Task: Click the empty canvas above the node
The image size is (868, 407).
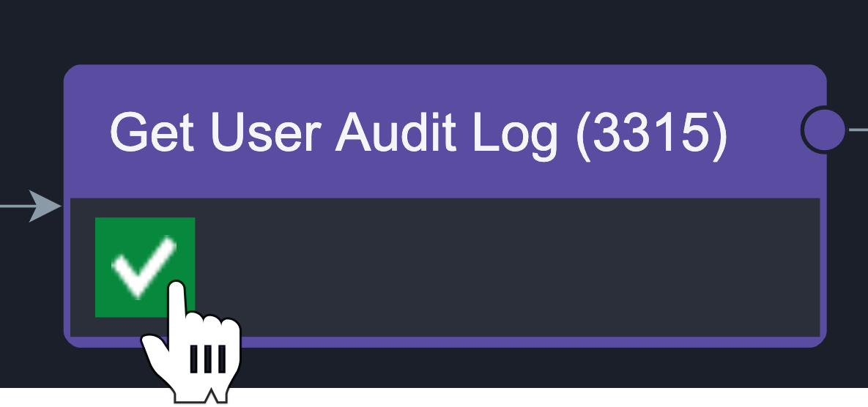Action: point(434,31)
